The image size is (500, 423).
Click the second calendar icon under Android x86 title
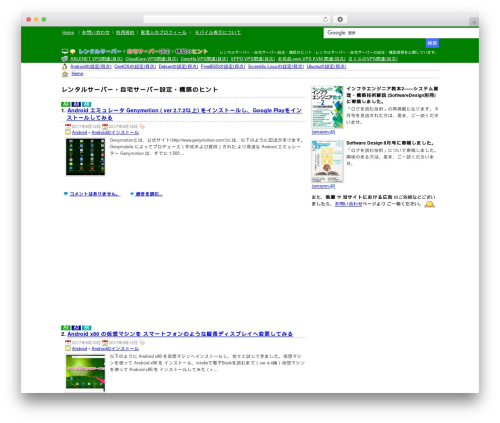pos(105,343)
